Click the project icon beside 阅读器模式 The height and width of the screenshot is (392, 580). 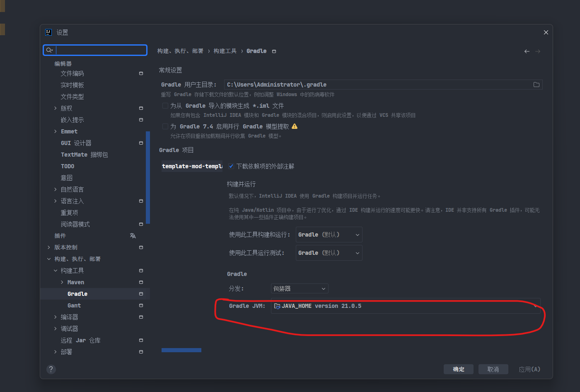point(141,224)
